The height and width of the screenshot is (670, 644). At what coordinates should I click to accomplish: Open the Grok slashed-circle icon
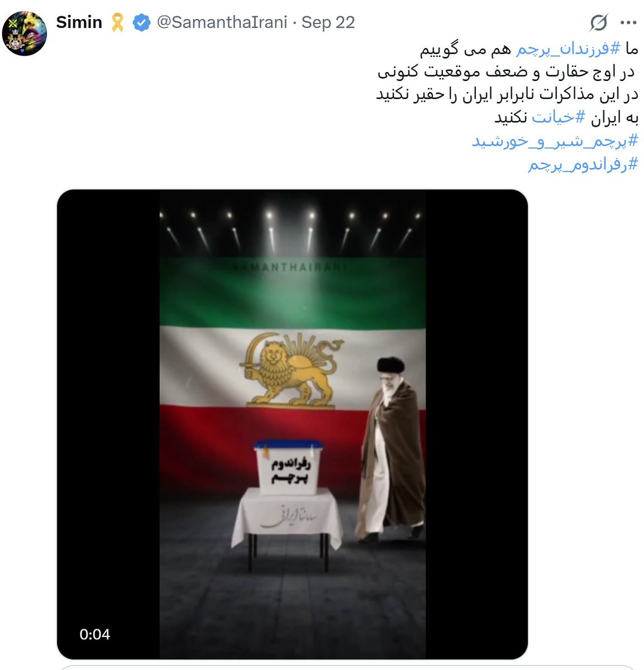coord(599,23)
